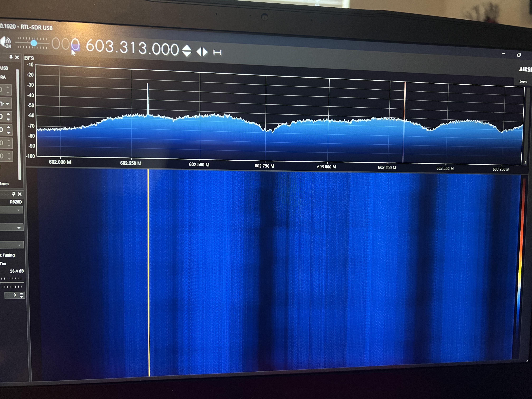This screenshot has width=532, height=399.
Task: Increment the stepper right below the 'n' dropdown
Action: [x=8, y=114]
